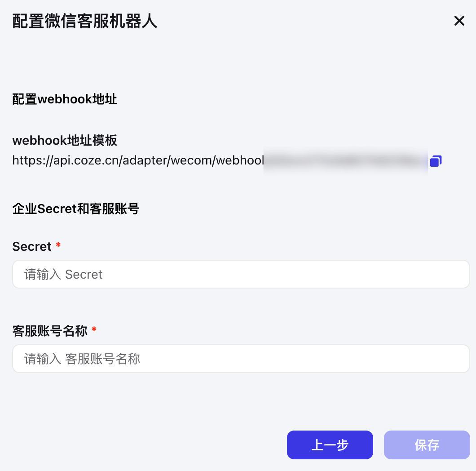Click the visible api.coze.cn webhook URL text
The image size is (476, 471).
tap(138, 160)
